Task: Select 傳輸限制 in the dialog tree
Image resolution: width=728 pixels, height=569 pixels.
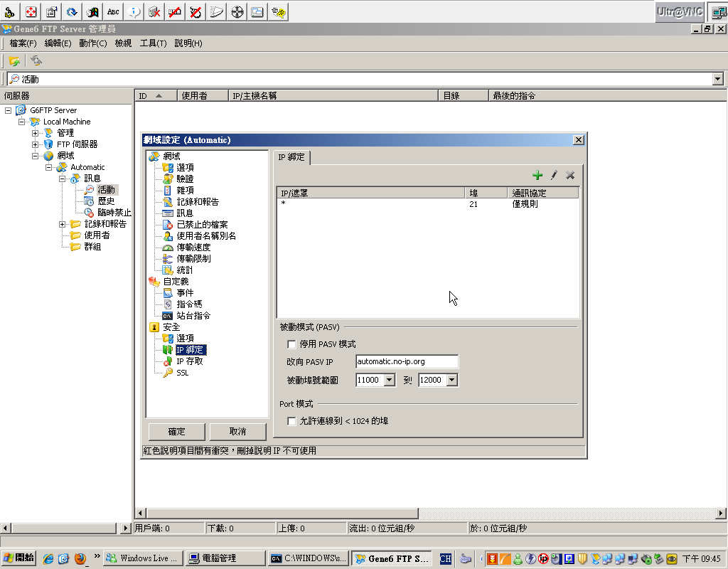Action: pyautogui.click(x=193, y=259)
